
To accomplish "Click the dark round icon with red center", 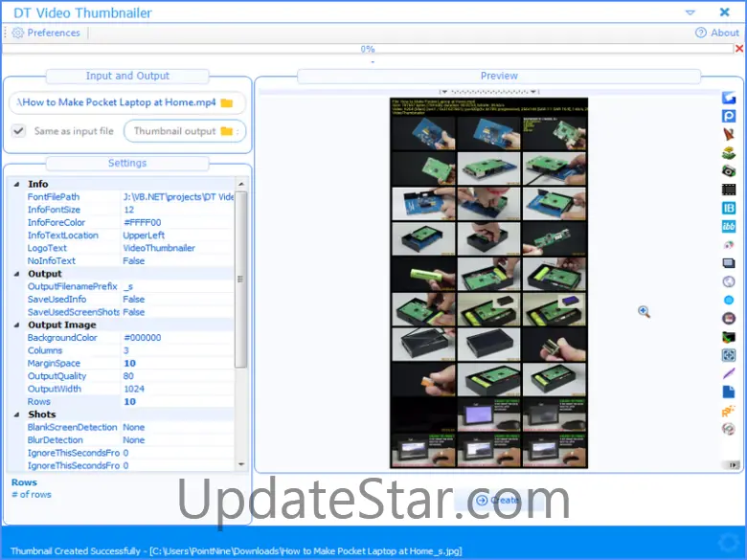I will coord(729,318).
